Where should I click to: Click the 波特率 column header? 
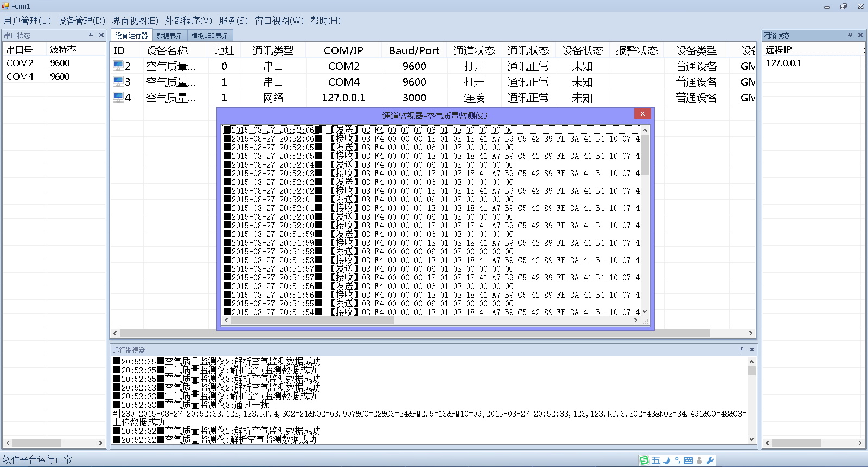[x=76, y=49]
